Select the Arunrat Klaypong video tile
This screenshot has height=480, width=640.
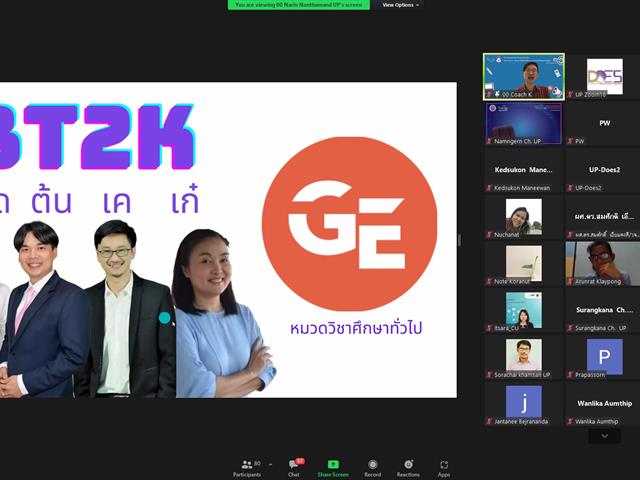[x=603, y=264]
